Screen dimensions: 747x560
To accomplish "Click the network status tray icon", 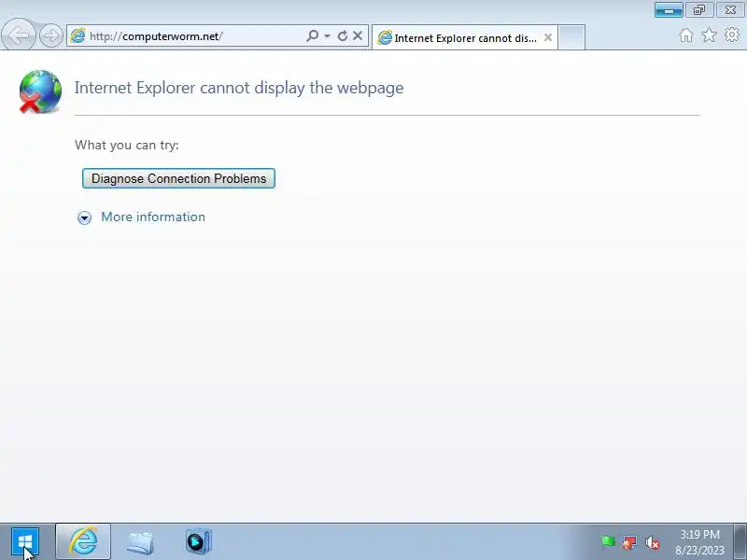I will pos(629,542).
